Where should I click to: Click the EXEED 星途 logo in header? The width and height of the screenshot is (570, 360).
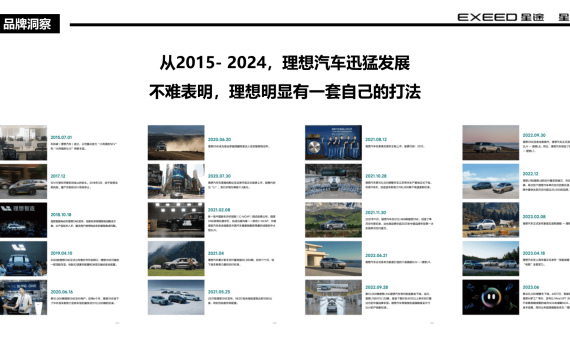point(501,17)
